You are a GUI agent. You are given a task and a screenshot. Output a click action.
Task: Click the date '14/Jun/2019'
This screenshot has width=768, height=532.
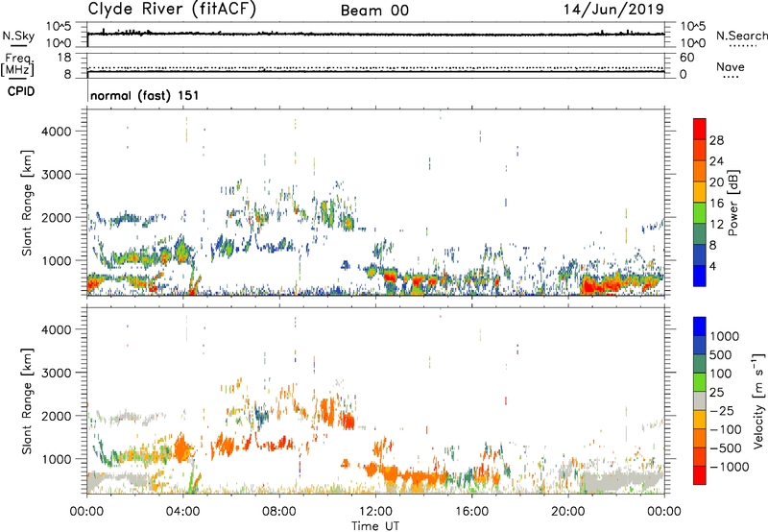pyautogui.click(x=613, y=10)
